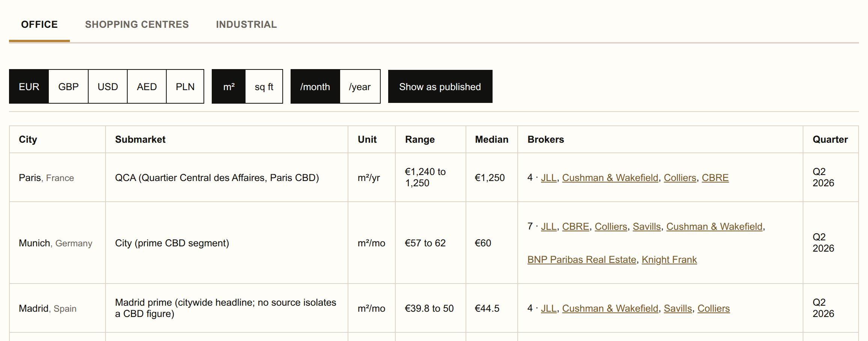This screenshot has width=868, height=341.
Task: Click the Median column header
Action: pos(492,139)
